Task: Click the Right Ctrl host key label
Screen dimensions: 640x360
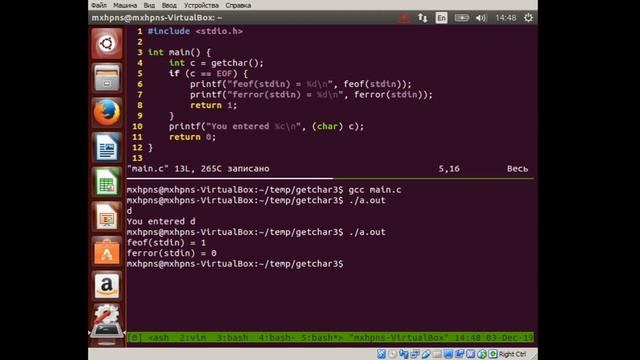Action: click(512, 354)
